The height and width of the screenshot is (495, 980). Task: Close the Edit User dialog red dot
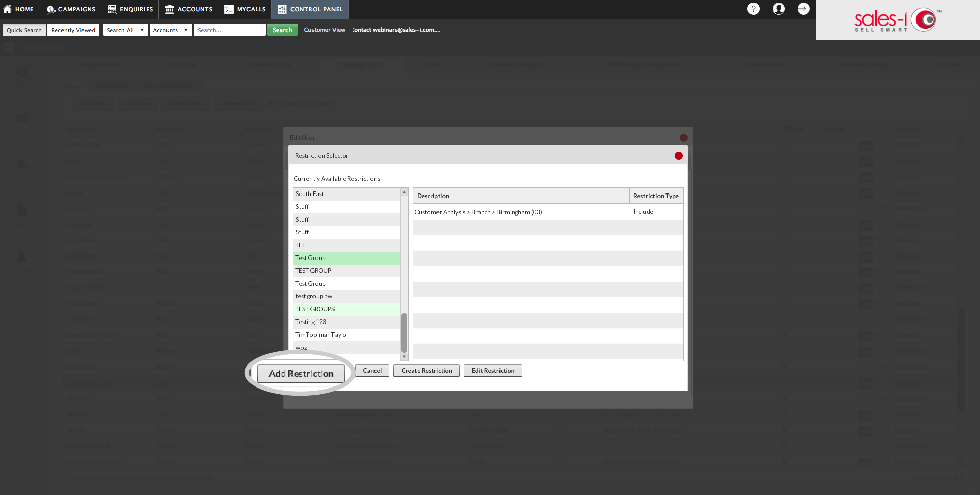(683, 138)
